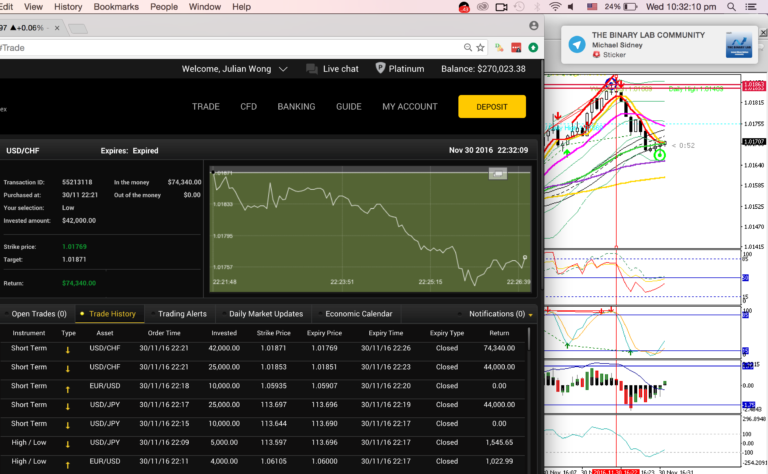Select the Trade History tab
The height and width of the screenshot is (474, 768).
coord(110,314)
